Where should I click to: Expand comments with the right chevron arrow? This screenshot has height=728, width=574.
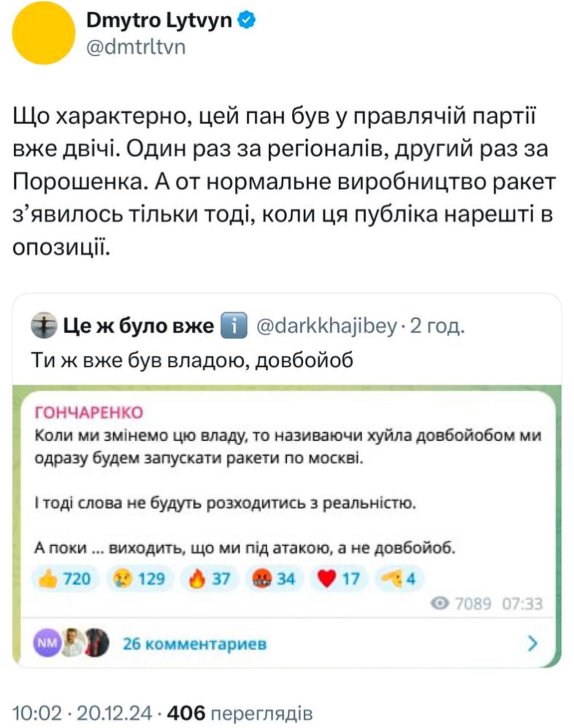[x=532, y=643]
